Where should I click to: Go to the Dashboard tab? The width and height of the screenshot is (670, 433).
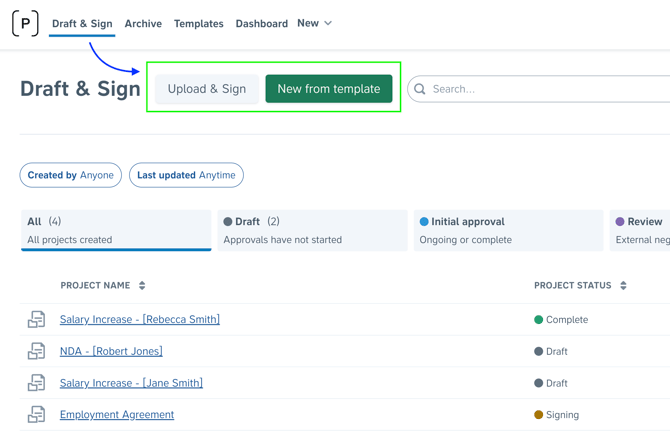(261, 24)
